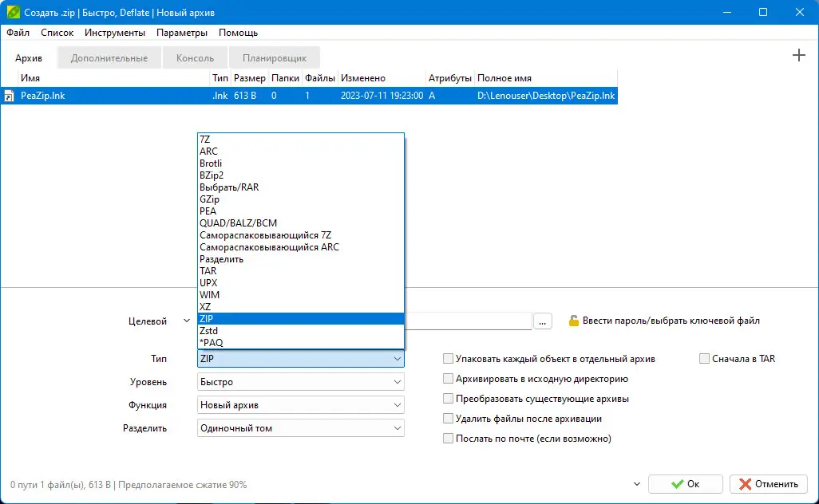
Task: Enable archiving to the original directory
Action: 448,378
